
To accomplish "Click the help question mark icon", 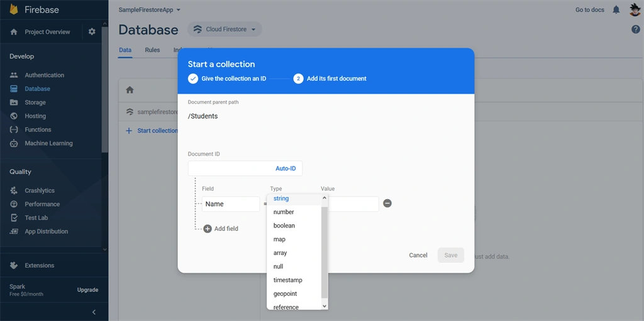I will pos(635,29).
